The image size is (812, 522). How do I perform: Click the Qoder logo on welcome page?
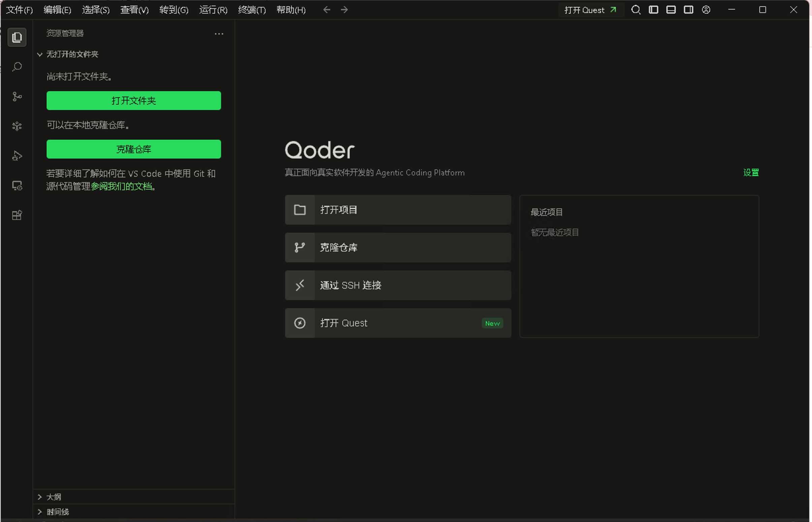(x=320, y=150)
